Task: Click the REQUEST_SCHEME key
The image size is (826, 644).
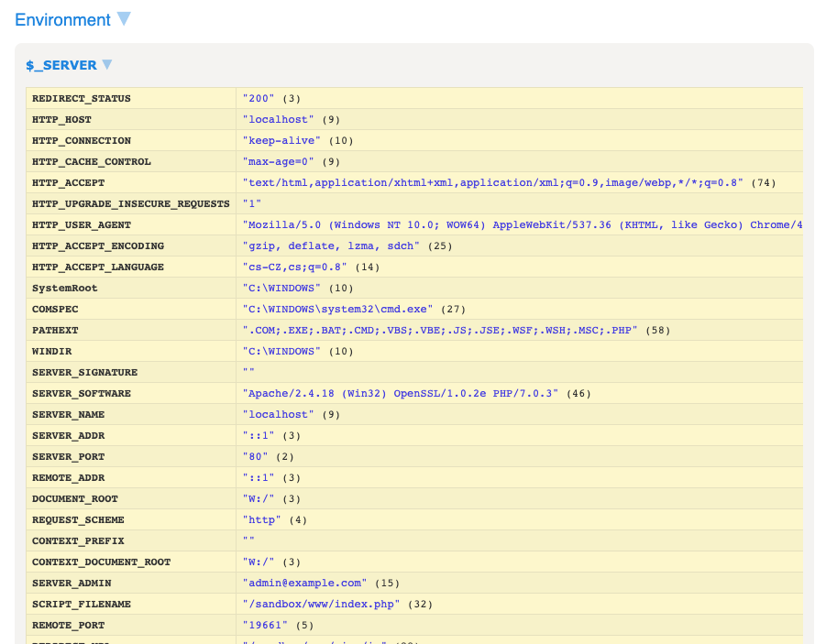Action: (x=78, y=519)
